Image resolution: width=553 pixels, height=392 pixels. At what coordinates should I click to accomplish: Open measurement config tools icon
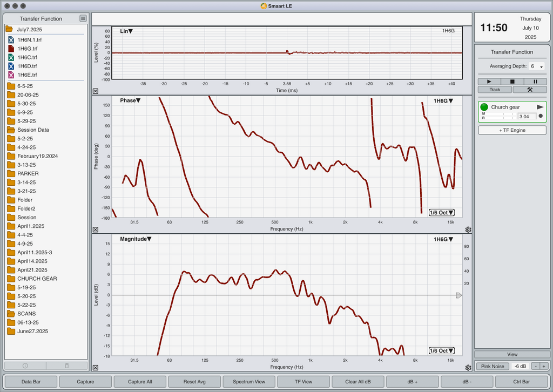click(x=530, y=90)
